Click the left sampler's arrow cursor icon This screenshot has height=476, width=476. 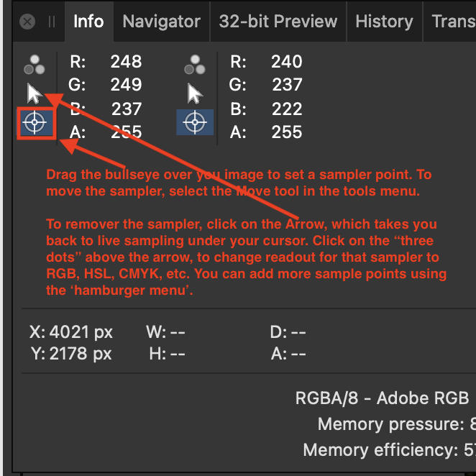[x=35, y=93]
